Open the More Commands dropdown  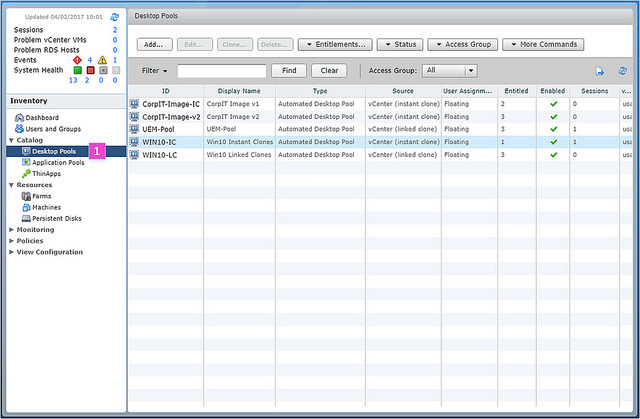tap(542, 44)
